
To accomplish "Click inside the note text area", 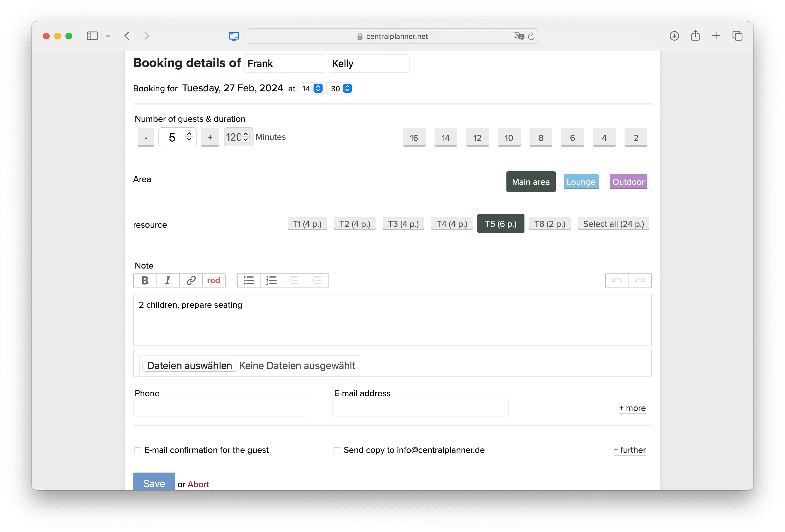I will click(392, 320).
